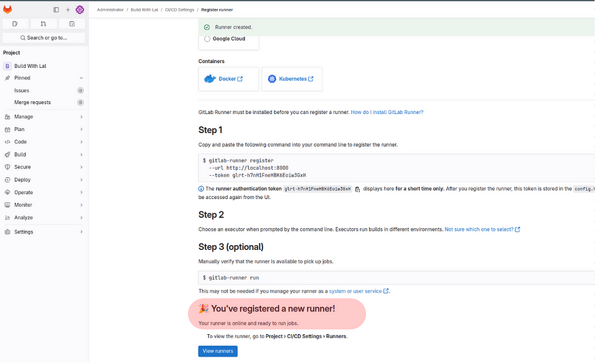The height and width of the screenshot is (364, 595).
Task: Click the info icon beside token note
Action: point(201,189)
